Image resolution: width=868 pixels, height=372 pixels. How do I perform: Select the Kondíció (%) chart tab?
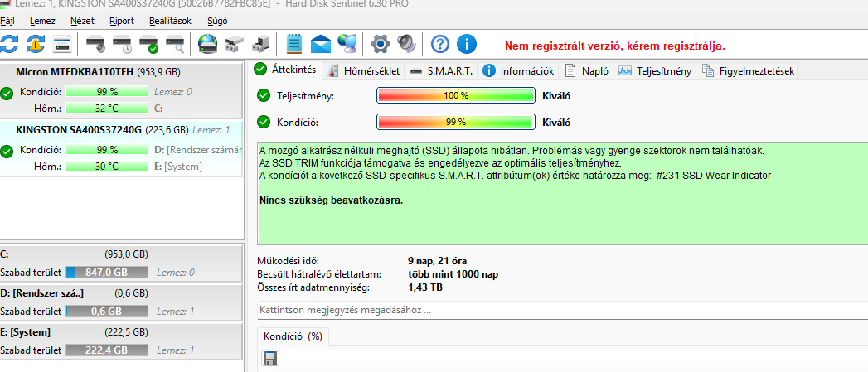(293, 336)
